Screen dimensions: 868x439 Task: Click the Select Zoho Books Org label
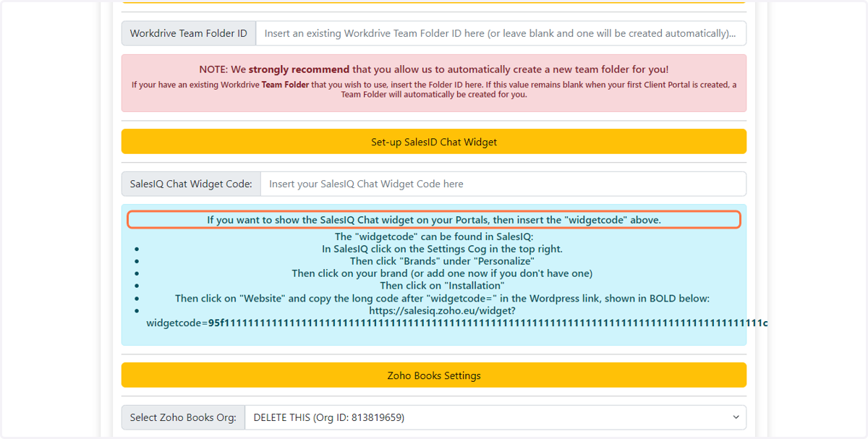click(183, 417)
